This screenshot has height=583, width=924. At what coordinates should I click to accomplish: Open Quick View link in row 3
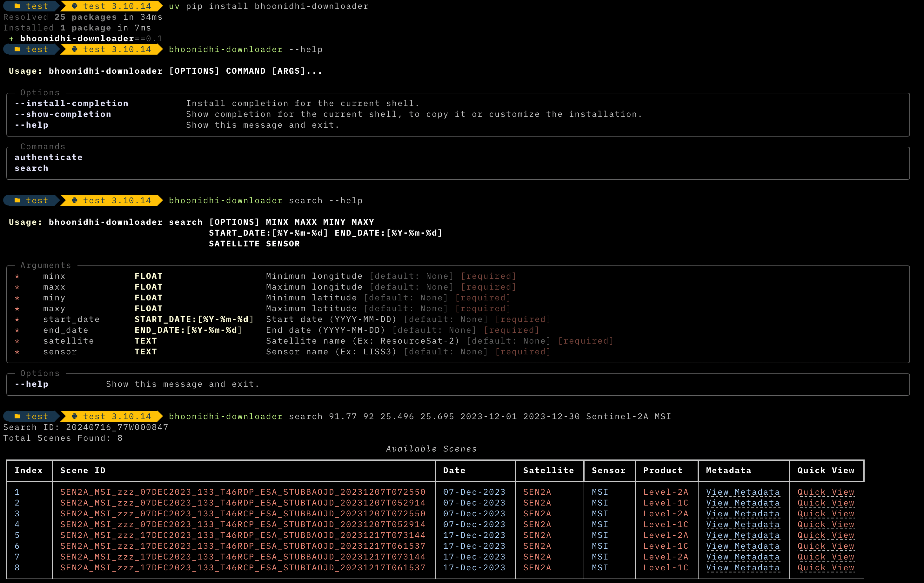pyautogui.click(x=826, y=513)
